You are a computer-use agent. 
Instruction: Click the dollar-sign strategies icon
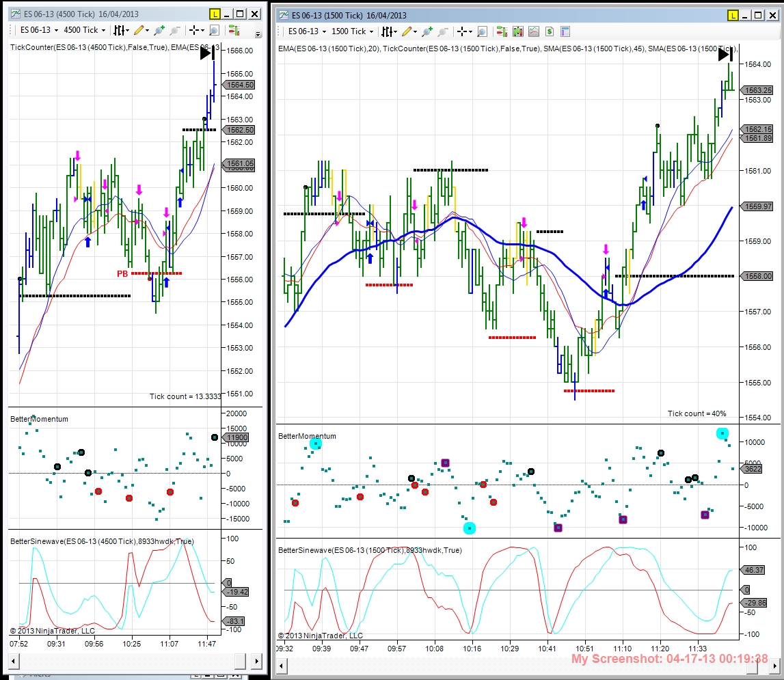pos(550,31)
